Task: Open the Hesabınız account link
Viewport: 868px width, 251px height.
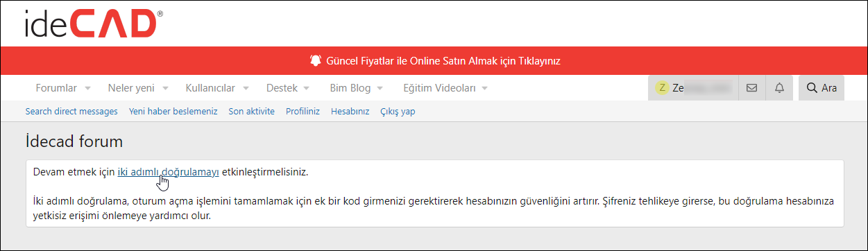Action: tap(350, 111)
